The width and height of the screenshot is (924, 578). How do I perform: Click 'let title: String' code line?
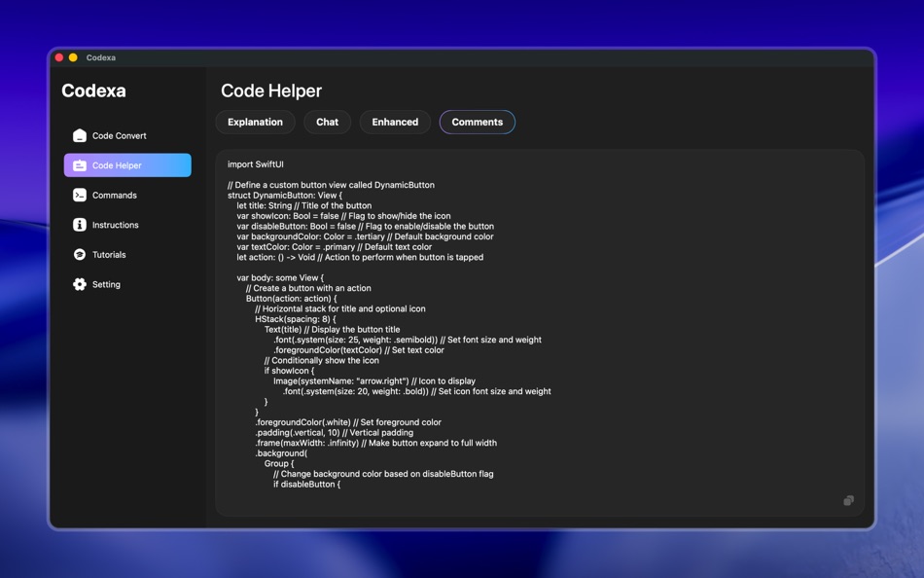pos(304,206)
